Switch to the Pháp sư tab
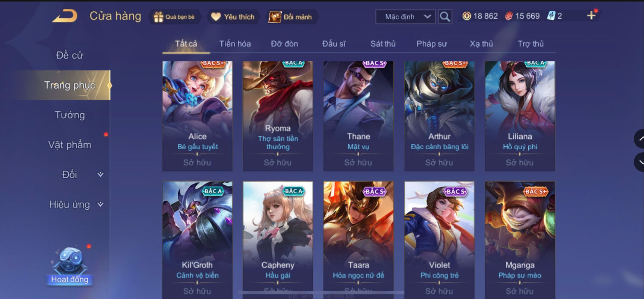 click(x=432, y=44)
